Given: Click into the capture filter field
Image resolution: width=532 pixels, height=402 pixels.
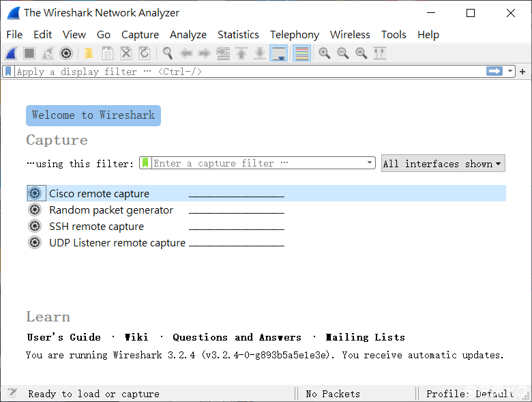Looking at the screenshot, I should coord(258,163).
